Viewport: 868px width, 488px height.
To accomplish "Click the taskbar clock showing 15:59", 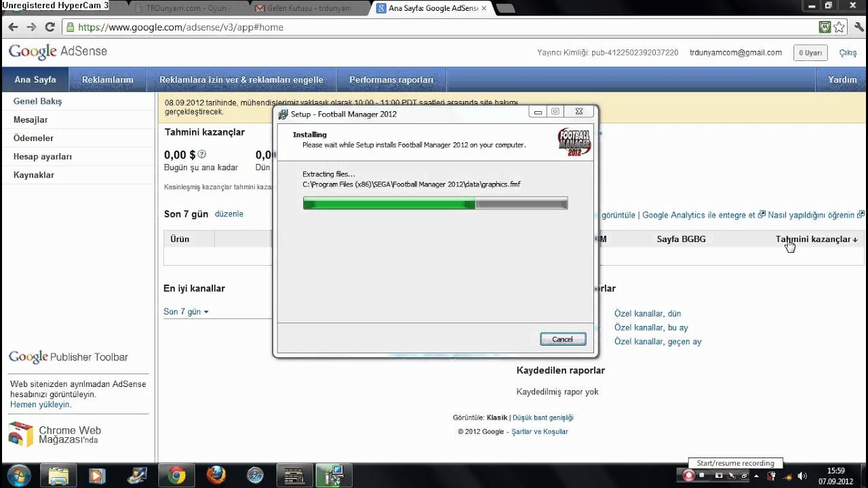I will (836, 476).
